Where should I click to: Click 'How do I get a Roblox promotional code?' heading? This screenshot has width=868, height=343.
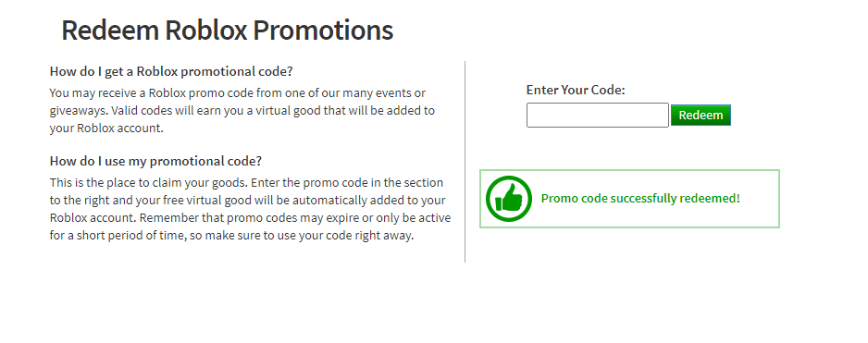(x=171, y=71)
